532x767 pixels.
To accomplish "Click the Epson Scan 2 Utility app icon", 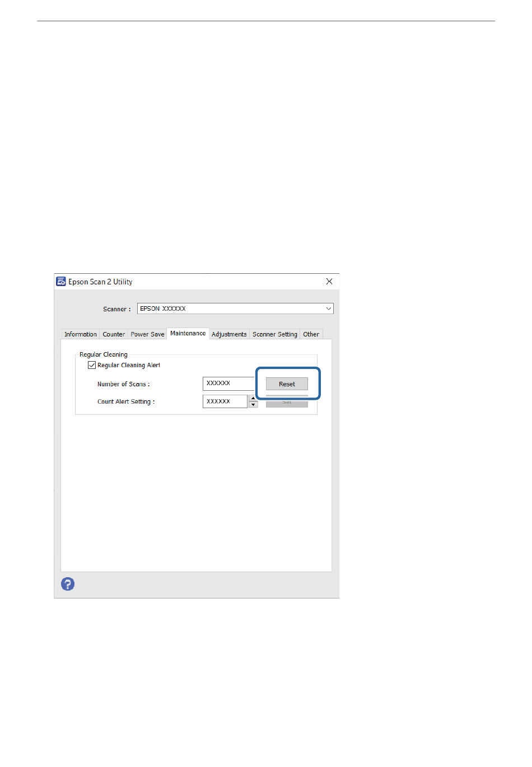I will coord(61,282).
